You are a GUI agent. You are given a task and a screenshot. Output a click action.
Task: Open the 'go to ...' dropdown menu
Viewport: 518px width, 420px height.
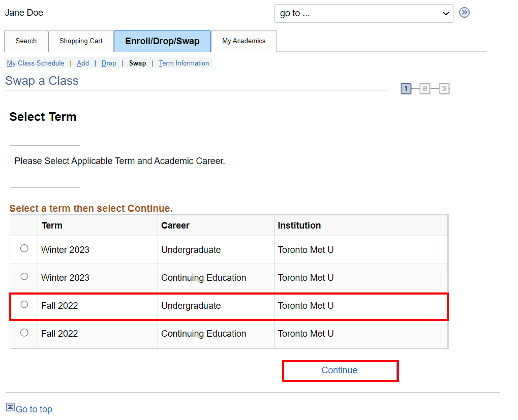point(363,14)
